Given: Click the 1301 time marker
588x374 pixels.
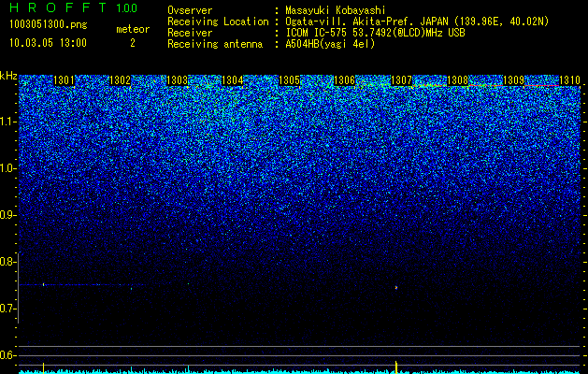Looking at the screenshot, I should point(65,80).
